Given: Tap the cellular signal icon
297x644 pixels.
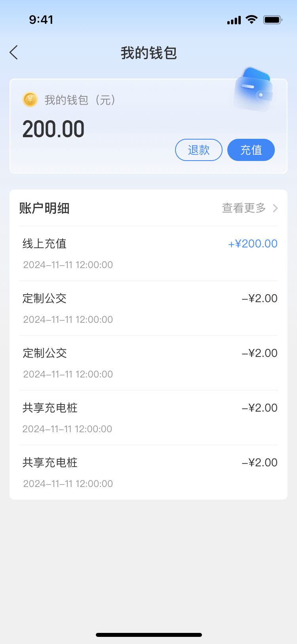Looking at the screenshot, I should coord(234,20).
